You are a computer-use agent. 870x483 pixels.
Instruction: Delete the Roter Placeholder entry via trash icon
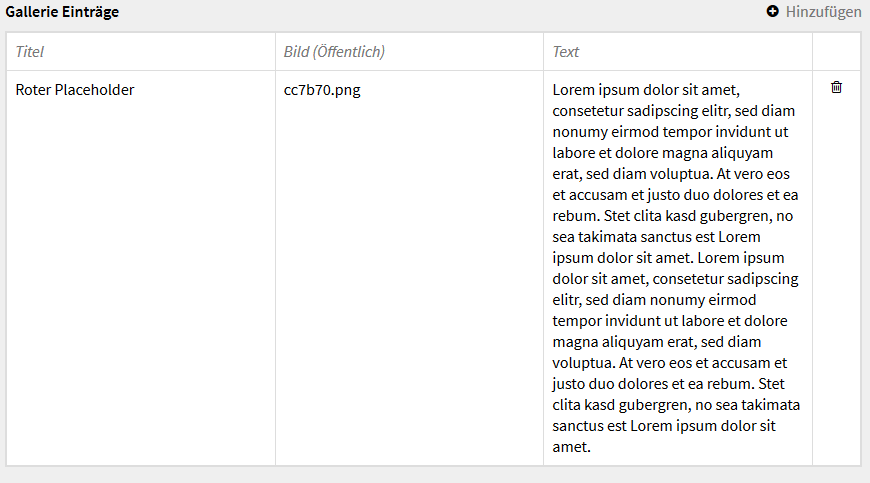pyautogui.click(x=836, y=87)
